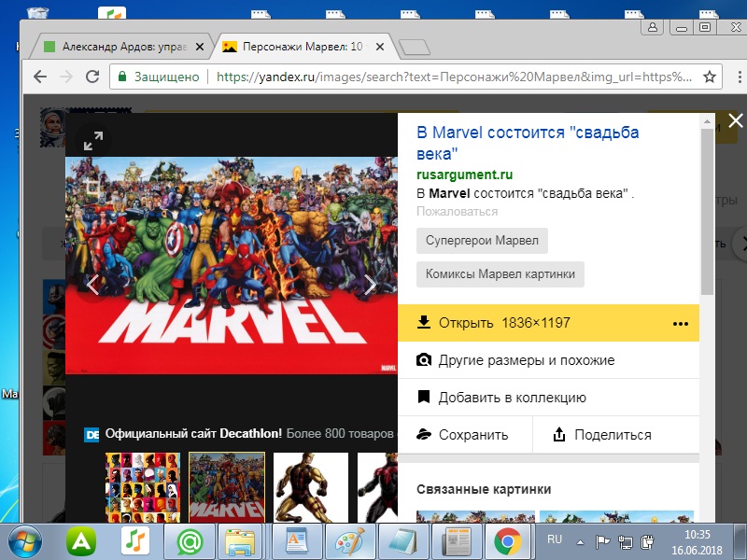
Task: Open the music note app in taskbar
Action: pyautogui.click(x=135, y=542)
